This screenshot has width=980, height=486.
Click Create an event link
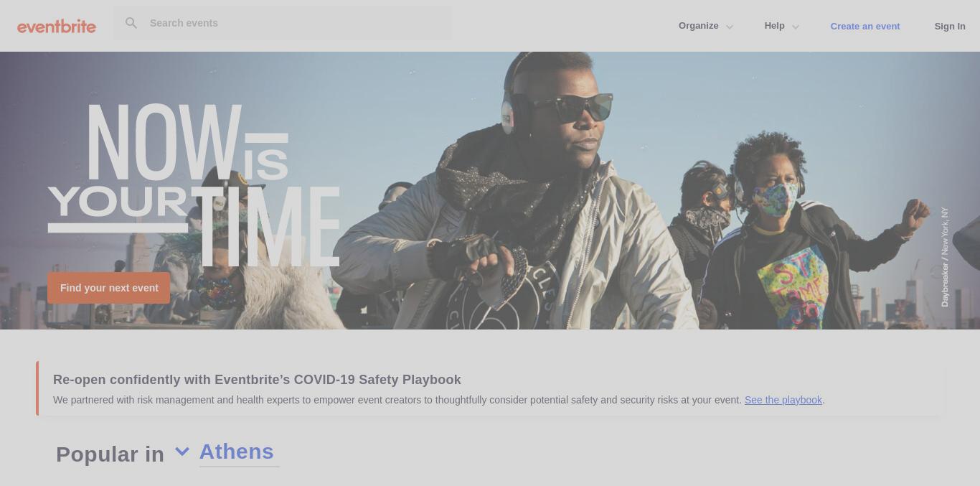pos(865,26)
